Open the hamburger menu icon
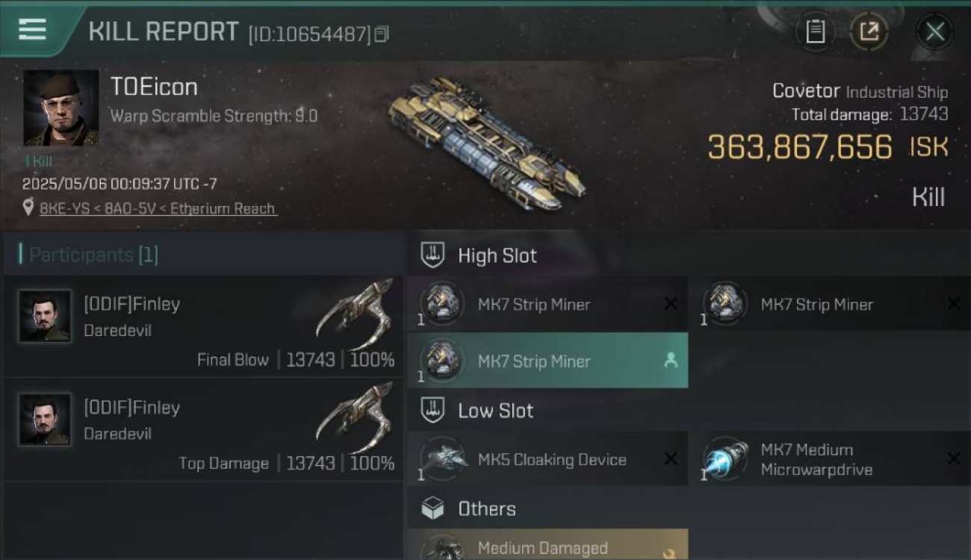Image resolution: width=971 pixels, height=560 pixels. pyautogui.click(x=32, y=30)
